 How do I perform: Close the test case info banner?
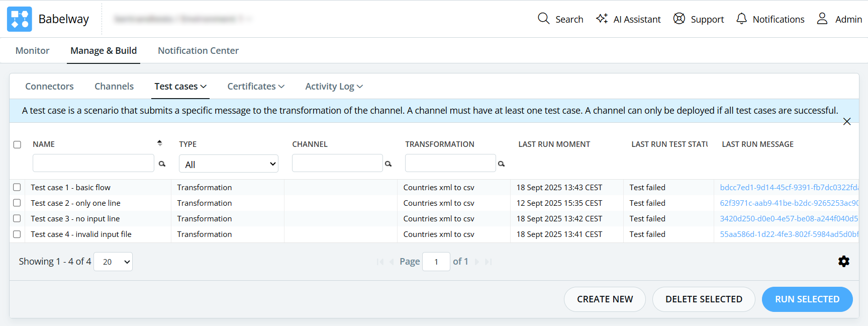pos(847,121)
